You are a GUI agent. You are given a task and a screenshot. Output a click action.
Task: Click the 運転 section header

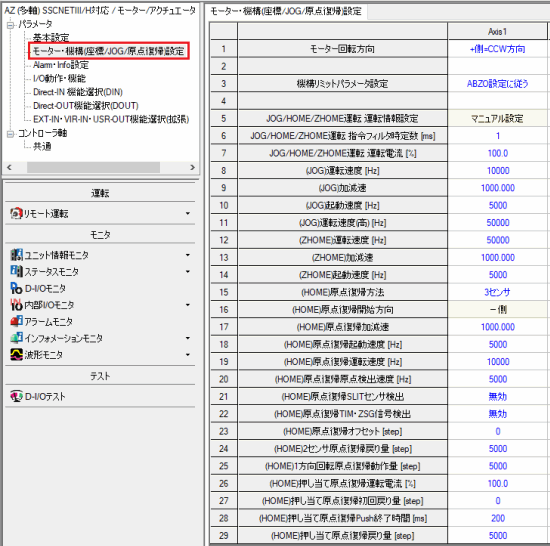click(100, 193)
